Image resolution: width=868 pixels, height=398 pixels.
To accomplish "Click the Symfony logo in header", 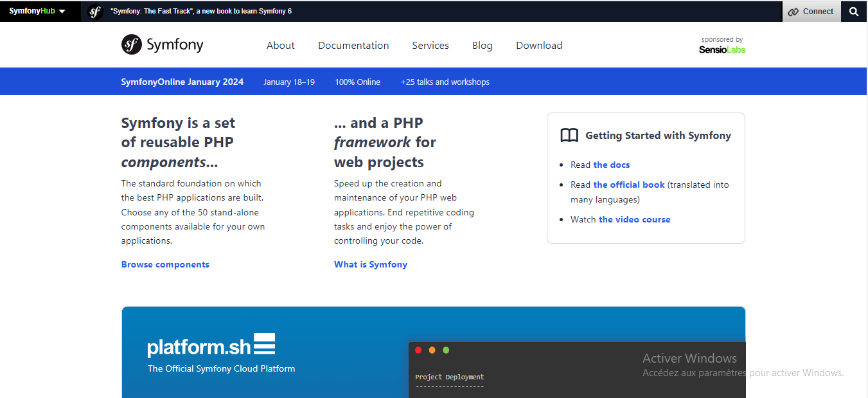I will 163,44.
